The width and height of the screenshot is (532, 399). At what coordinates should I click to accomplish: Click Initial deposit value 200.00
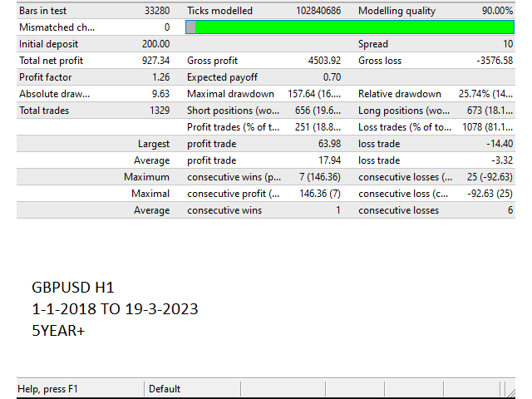[x=155, y=44]
